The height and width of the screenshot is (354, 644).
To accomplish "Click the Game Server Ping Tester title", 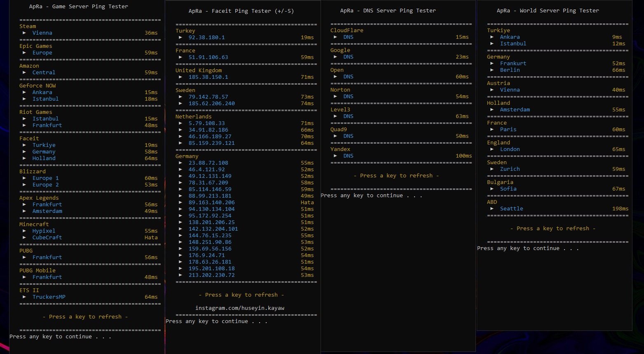I will [79, 7].
